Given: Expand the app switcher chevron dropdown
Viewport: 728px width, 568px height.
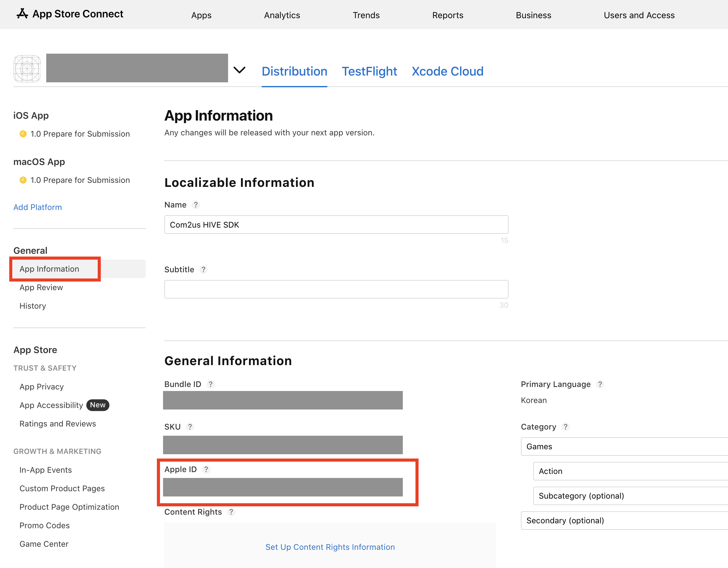Looking at the screenshot, I should pyautogui.click(x=239, y=70).
